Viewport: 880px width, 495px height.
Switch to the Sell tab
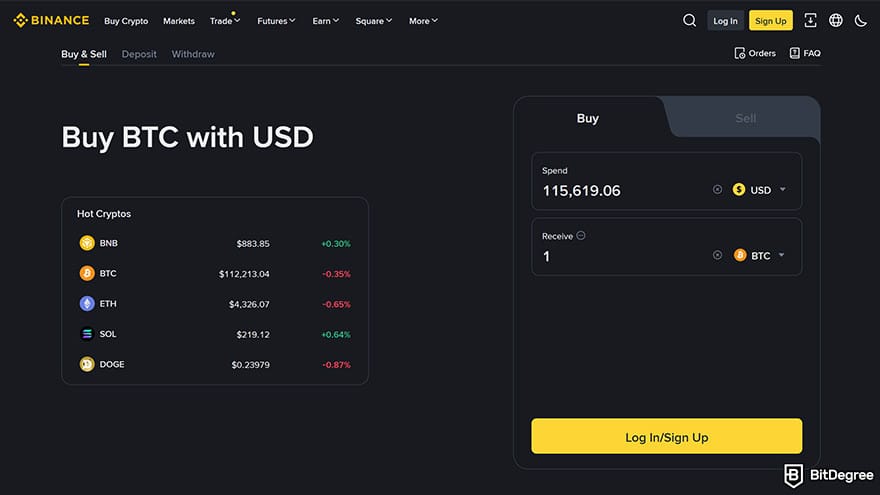[x=745, y=118]
